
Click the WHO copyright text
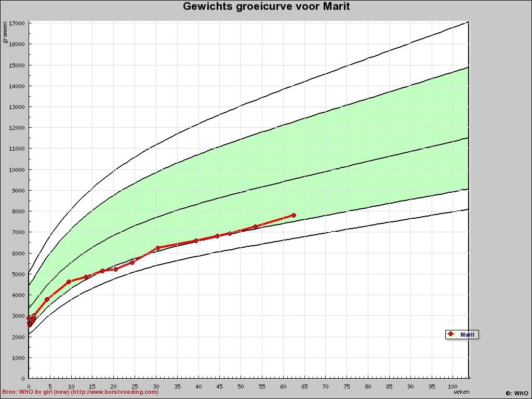tap(516, 393)
